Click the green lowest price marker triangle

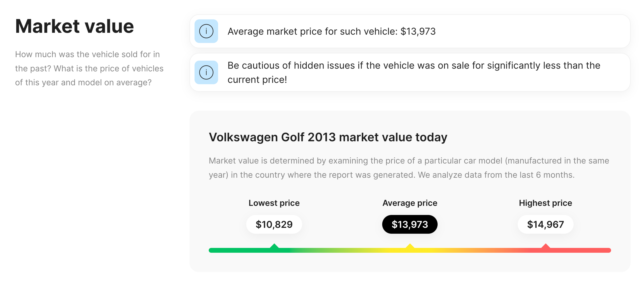point(274,246)
